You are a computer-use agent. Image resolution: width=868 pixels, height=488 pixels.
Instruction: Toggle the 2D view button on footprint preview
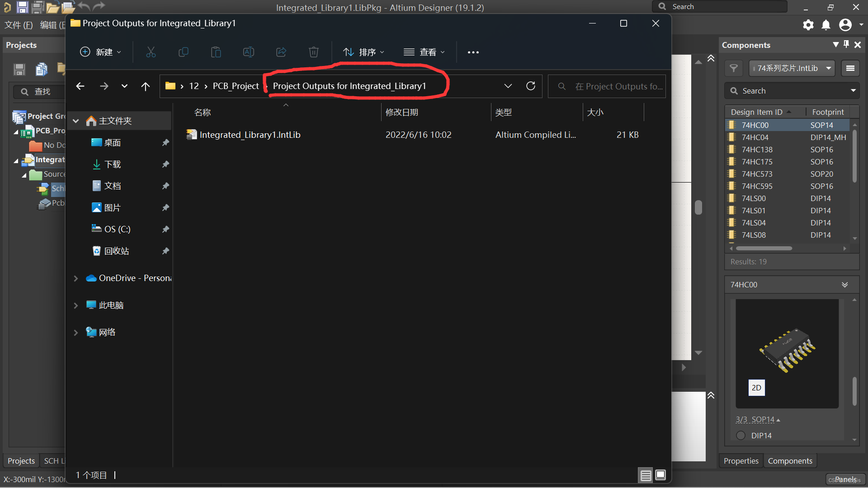coord(756,388)
